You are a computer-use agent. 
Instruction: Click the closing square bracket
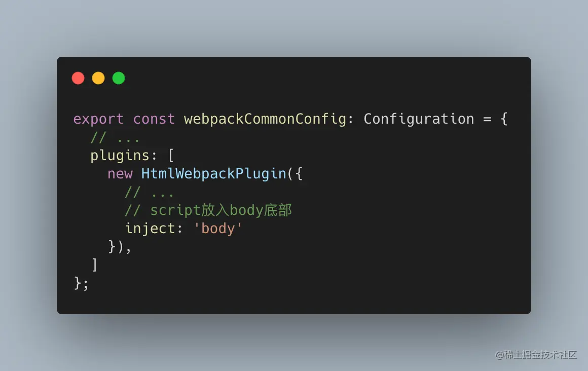94,265
